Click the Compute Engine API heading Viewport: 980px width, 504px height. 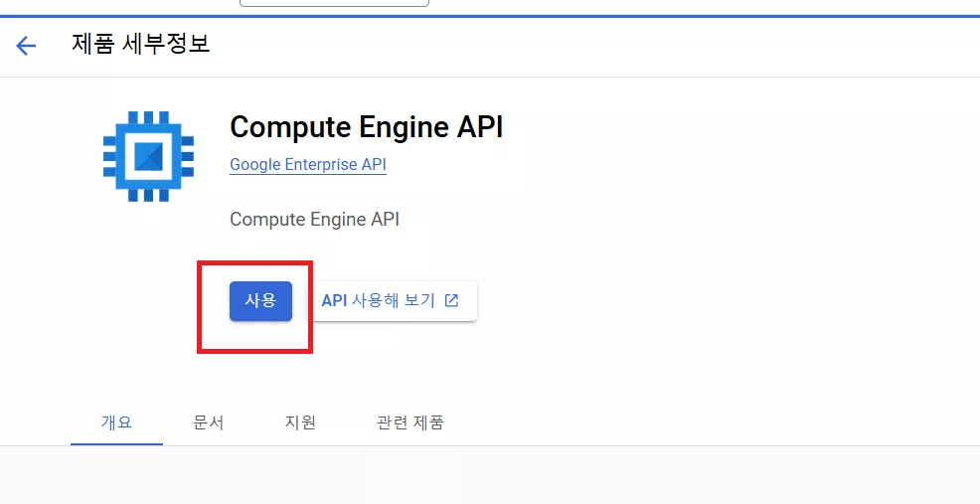click(366, 127)
